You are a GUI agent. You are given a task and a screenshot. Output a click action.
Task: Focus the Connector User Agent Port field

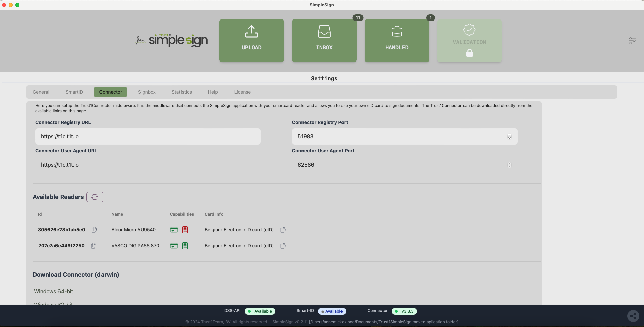(x=405, y=165)
